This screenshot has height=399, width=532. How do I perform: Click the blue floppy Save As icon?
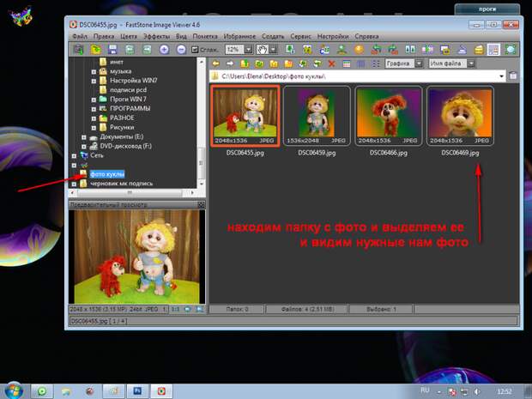(x=112, y=50)
